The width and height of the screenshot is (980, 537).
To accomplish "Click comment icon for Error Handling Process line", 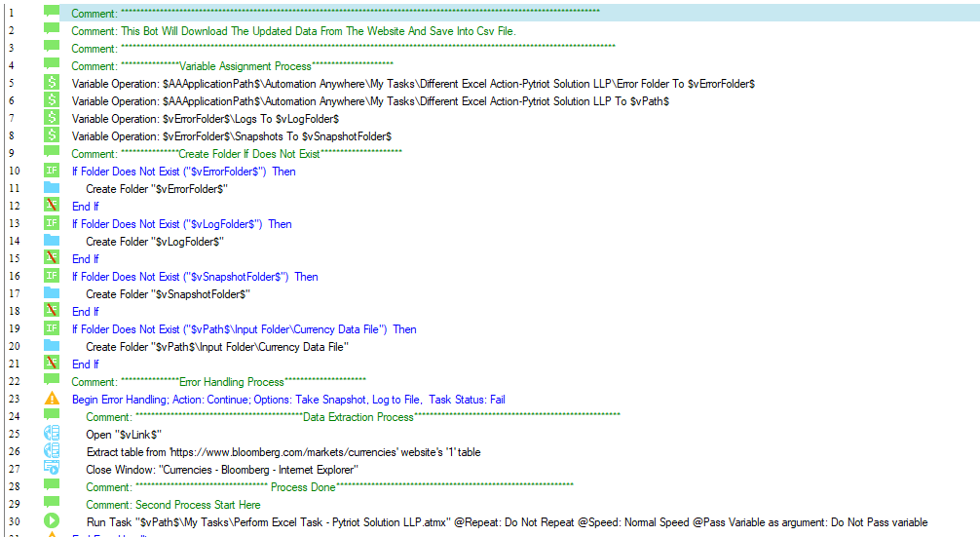I will point(52,379).
